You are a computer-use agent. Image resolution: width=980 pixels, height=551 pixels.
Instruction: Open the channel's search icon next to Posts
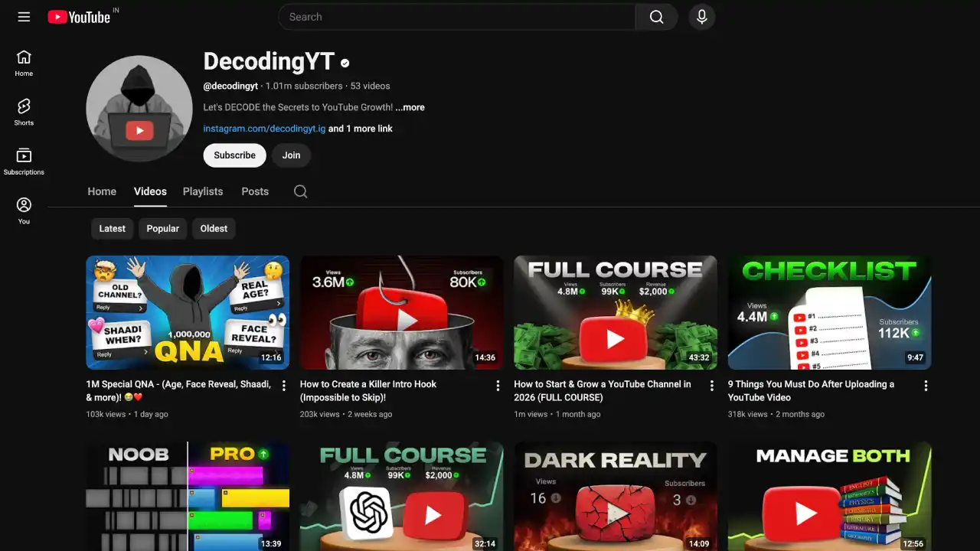[300, 191]
